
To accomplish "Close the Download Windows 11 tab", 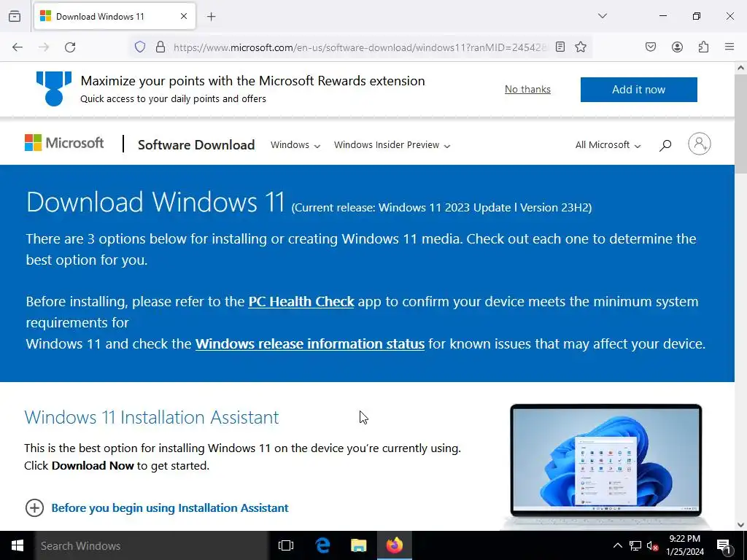I will coord(184,16).
